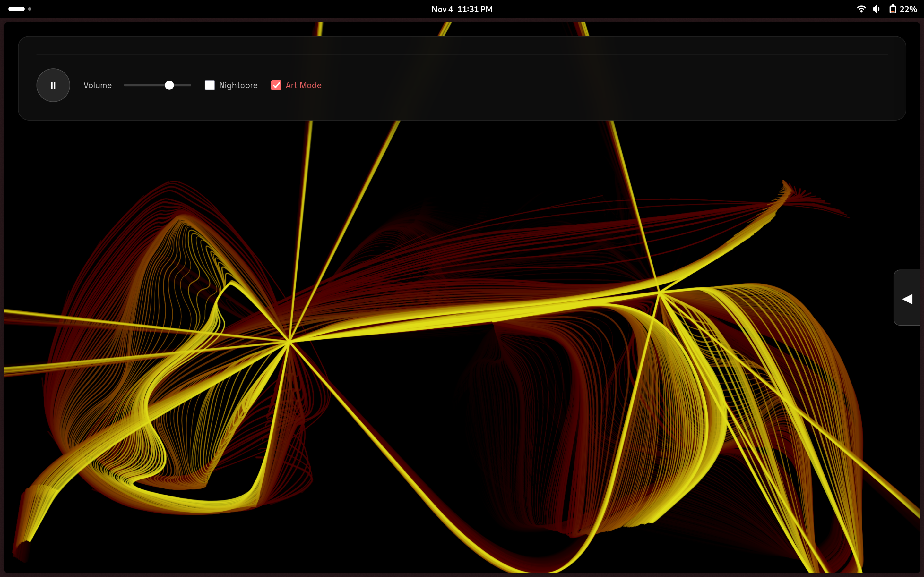Click the track progress line in player panel

pyautogui.click(x=462, y=55)
